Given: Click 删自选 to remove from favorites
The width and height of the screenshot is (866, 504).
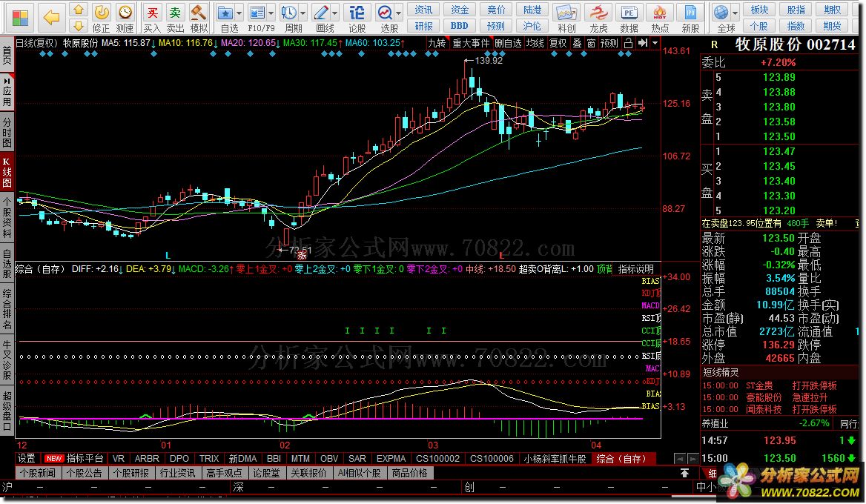Looking at the screenshot, I should [x=508, y=42].
